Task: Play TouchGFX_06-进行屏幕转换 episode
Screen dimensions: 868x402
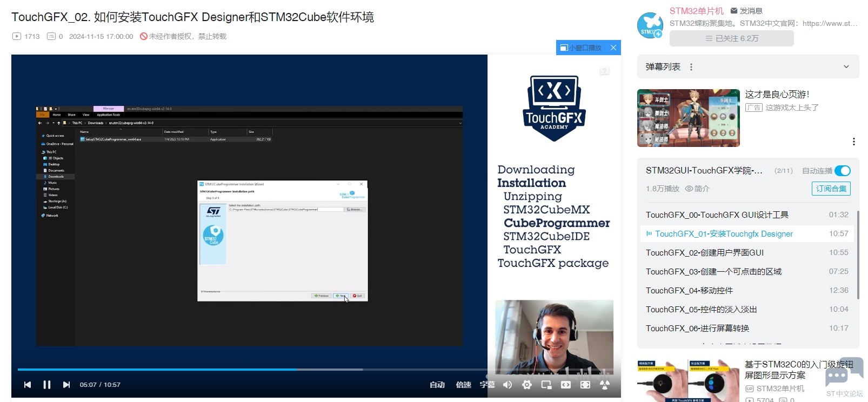Action: tap(746, 328)
